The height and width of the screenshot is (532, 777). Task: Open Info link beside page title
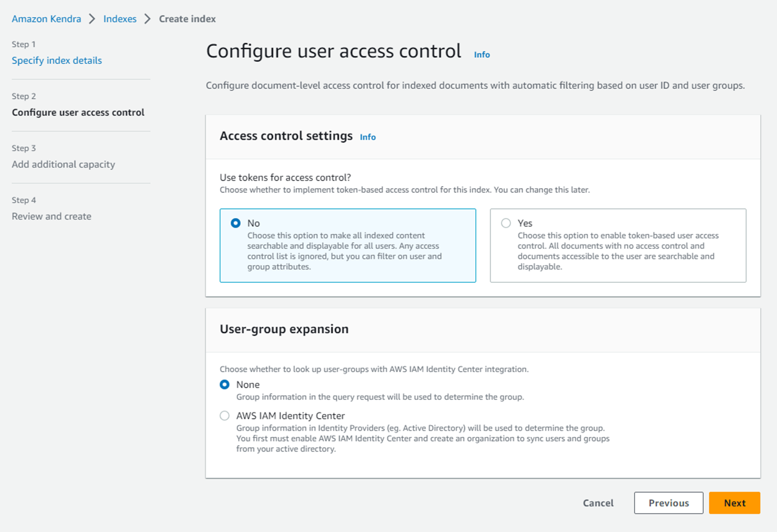pyautogui.click(x=482, y=55)
